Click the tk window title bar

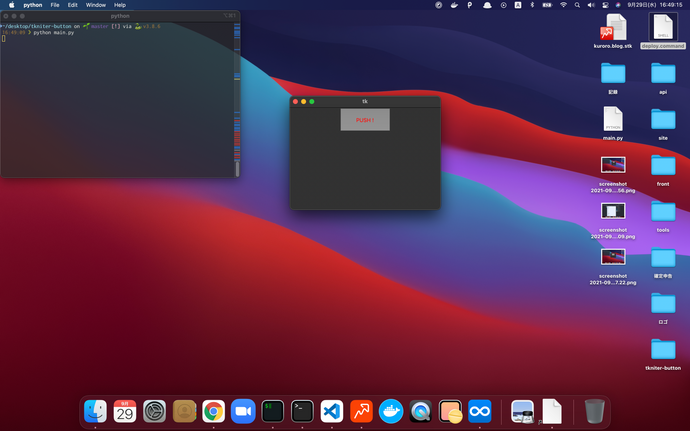[x=365, y=101]
